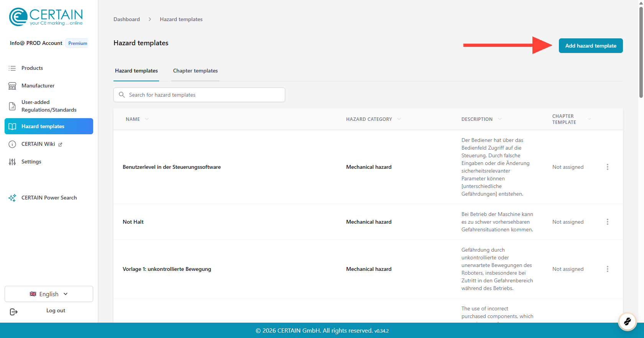
Task: Click Hazard templates breadcrumb
Action: tap(181, 19)
